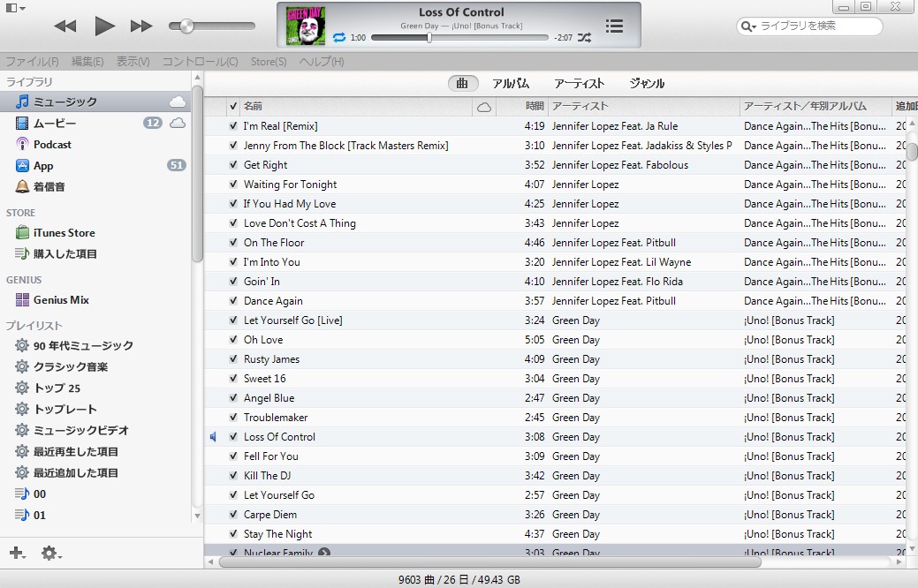Skip forward to next track
Screen dimensions: 918x588
pyautogui.click(x=141, y=26)
